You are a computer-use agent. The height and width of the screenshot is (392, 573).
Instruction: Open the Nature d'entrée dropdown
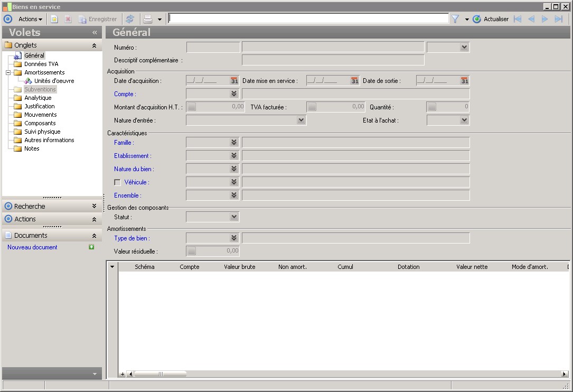(x=300, y=120)
